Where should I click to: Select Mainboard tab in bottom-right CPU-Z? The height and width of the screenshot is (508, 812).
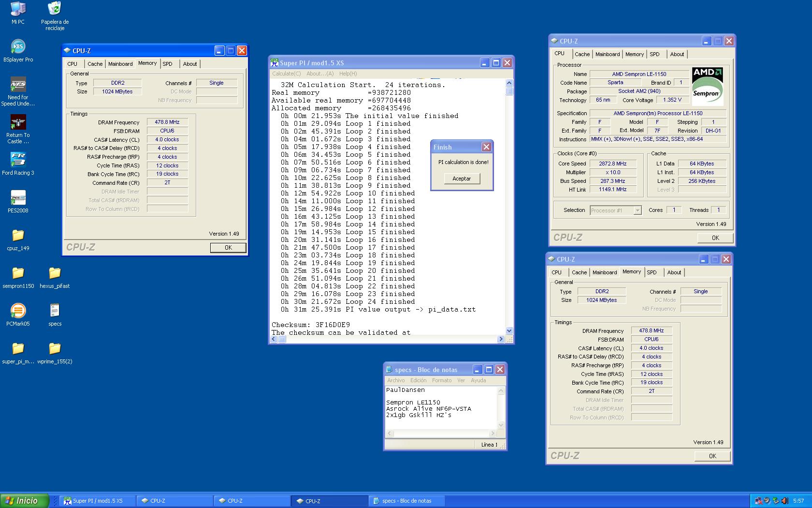pos(605,272)
